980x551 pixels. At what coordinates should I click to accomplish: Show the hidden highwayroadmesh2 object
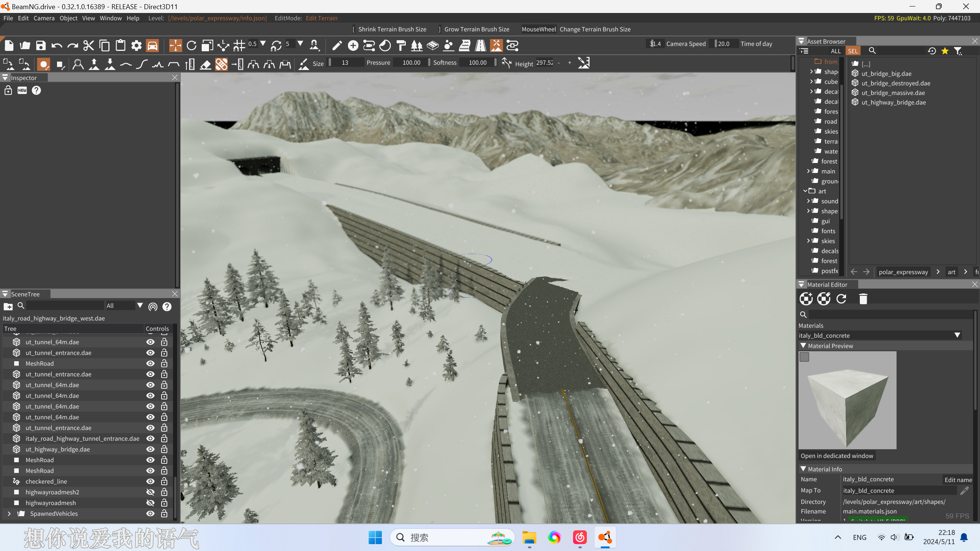pos(150,492)
